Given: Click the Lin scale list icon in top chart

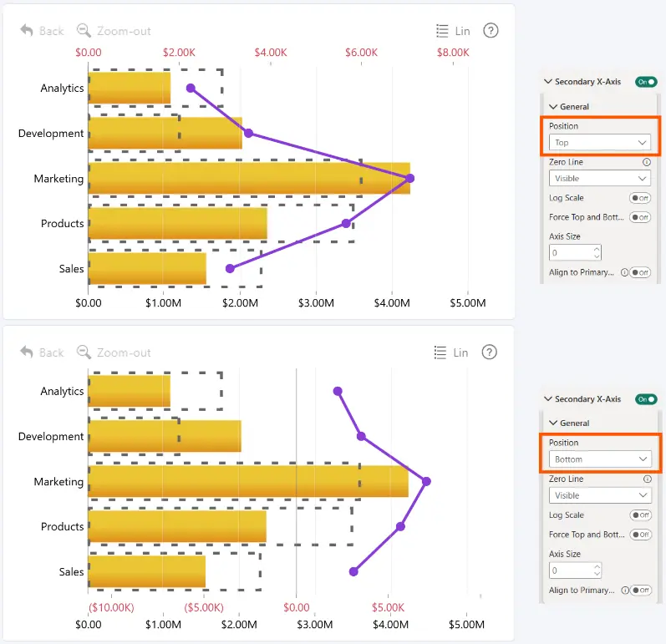Looking at the screenshot, I should click(x=442, y=31).
